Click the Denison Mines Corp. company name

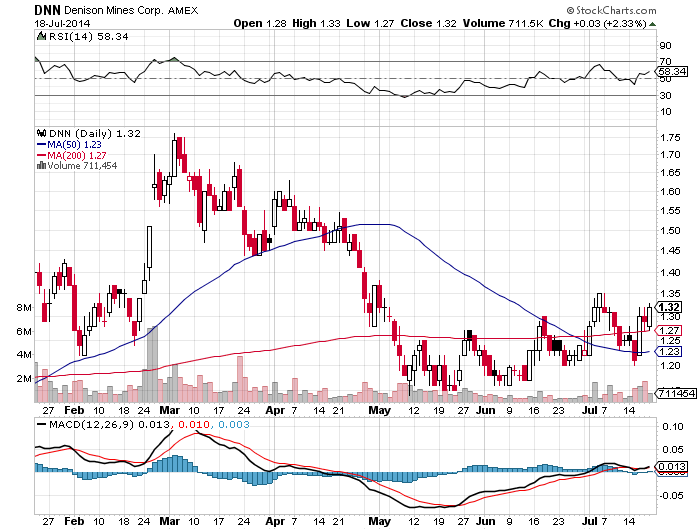click(x=114, y=10)
